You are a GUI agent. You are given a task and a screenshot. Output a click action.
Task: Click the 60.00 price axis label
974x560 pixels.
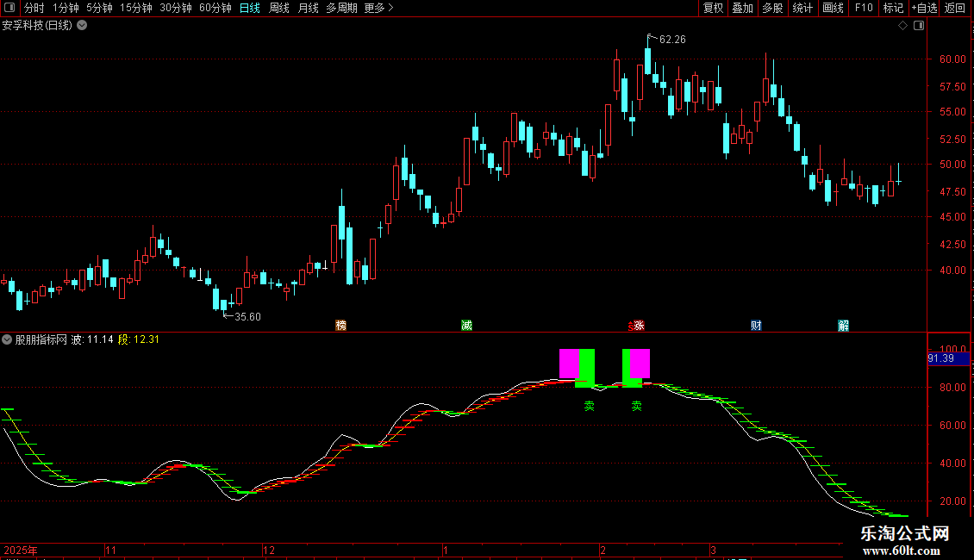tap(952, 59)
